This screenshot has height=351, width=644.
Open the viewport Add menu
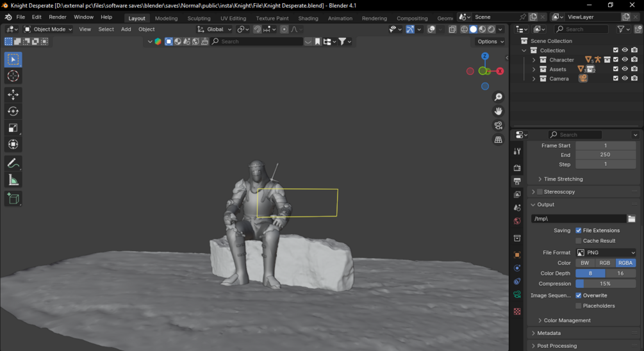coord(126,29)
